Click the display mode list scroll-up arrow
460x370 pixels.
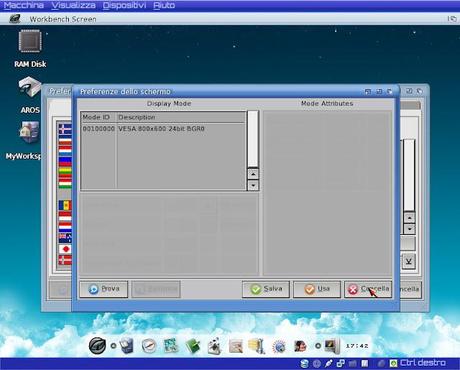click(253, 174)
